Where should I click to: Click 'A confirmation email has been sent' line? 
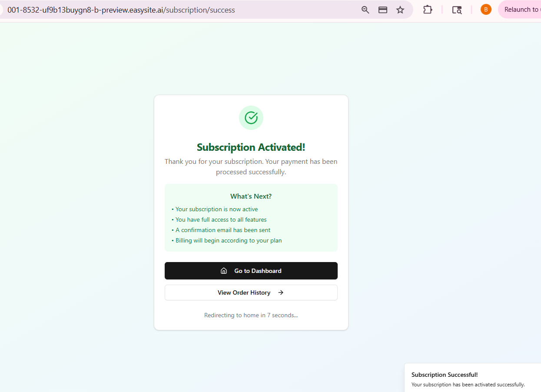click(223, 230)
